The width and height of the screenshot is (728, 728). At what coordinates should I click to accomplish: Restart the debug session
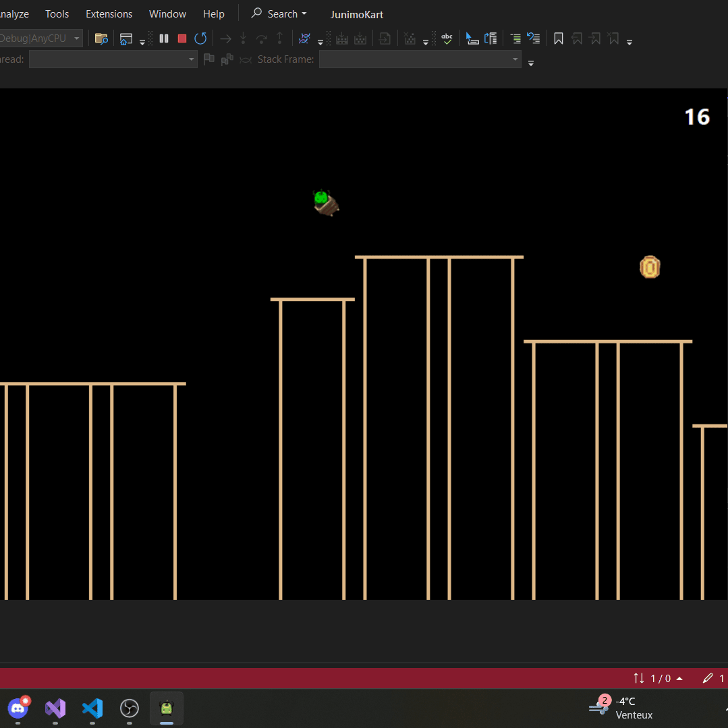200,38
